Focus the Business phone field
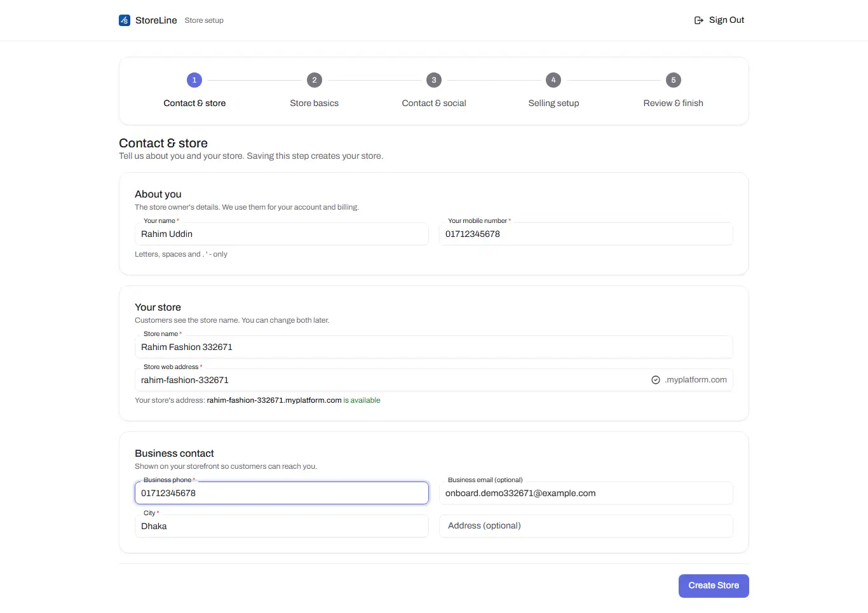Image resolution: width=868 pixels, height=613 pixels. coord(281,493)
